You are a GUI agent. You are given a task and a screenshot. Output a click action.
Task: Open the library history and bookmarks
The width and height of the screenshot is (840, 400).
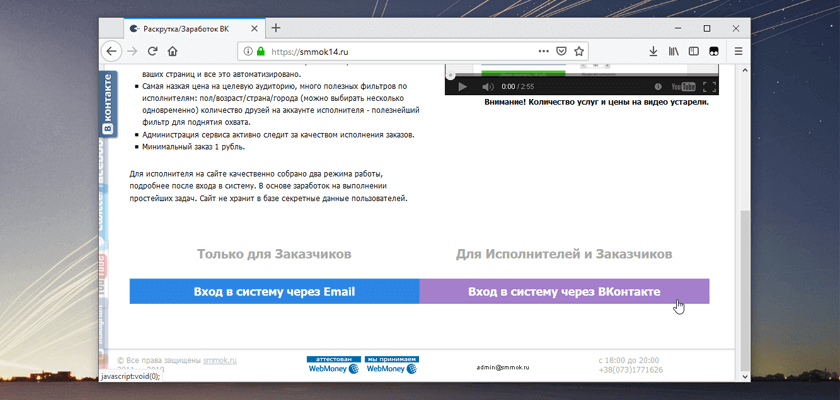673,51
